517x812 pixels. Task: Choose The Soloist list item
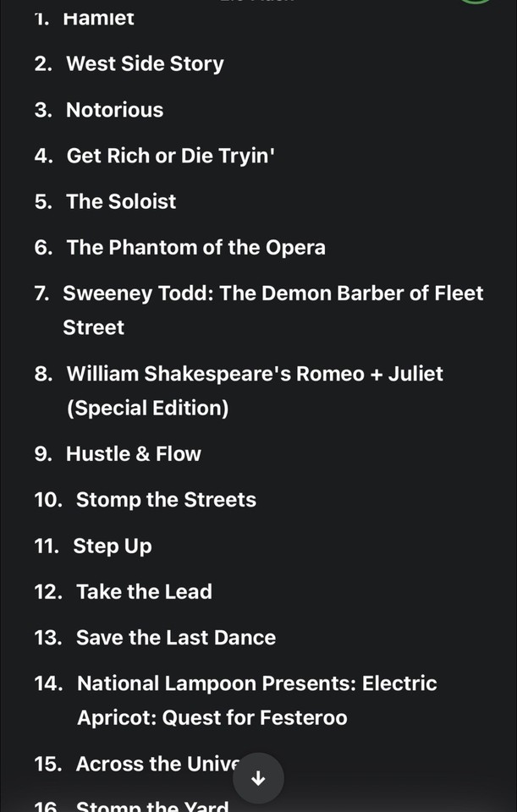[121, 201]
